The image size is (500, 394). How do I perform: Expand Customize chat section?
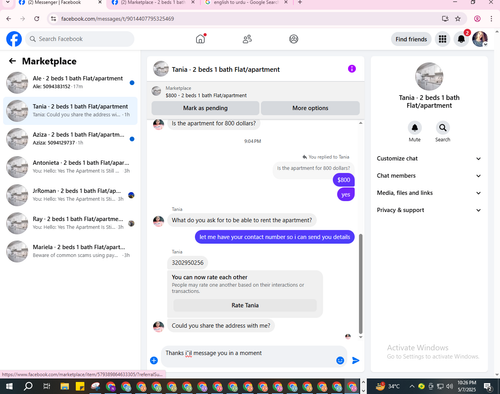[x=429, y=159]
